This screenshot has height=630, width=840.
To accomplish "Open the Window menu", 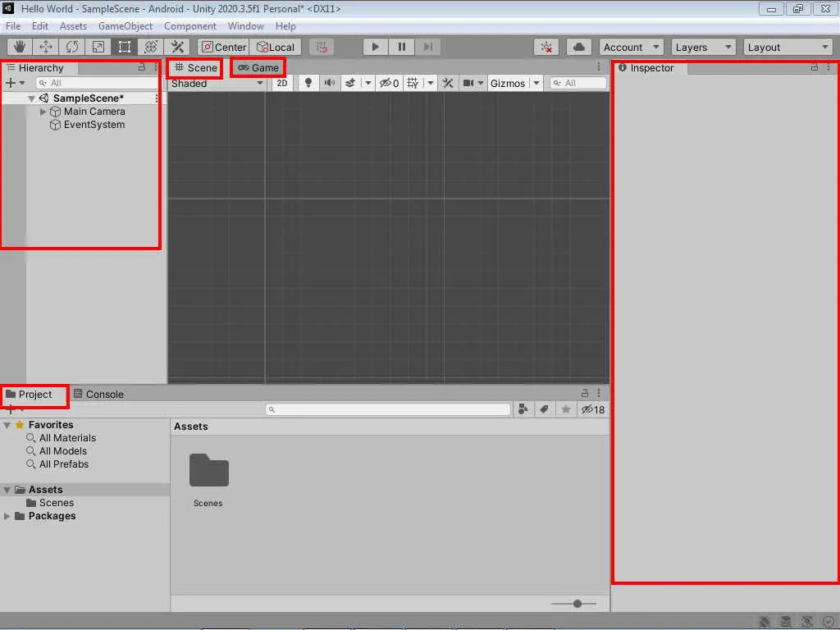I will point(245,26).
